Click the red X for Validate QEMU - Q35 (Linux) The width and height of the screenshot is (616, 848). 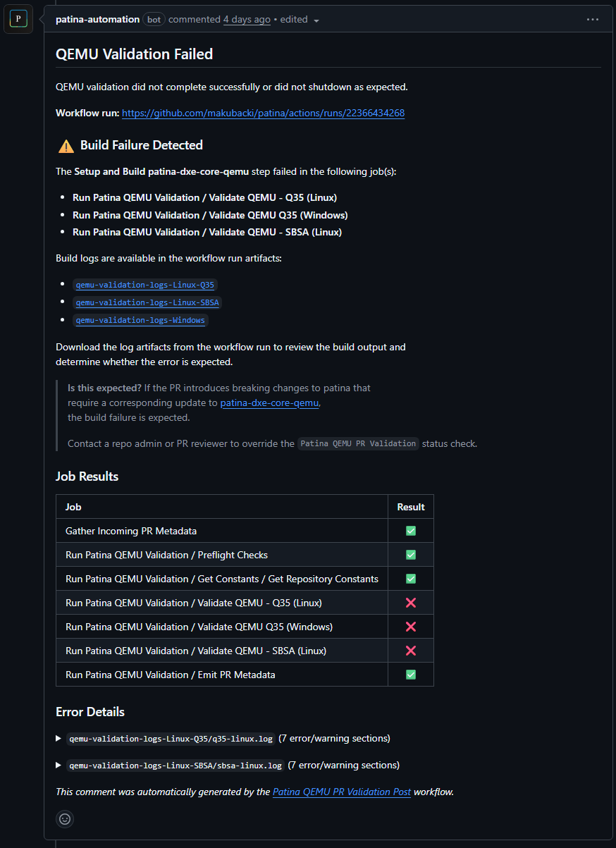(410, 602)
